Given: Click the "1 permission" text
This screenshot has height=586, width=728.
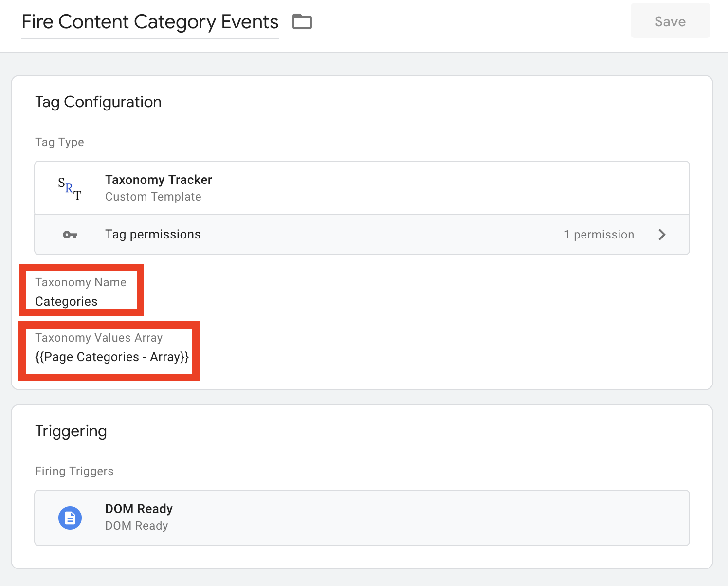Looking at the screenshot, I should point(599,235).
